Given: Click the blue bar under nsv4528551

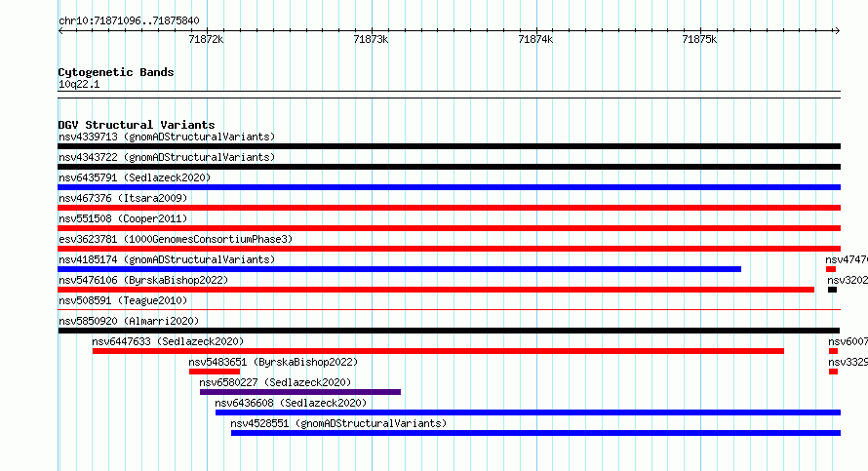Looking at the screenshot, I should pos(535,433).
